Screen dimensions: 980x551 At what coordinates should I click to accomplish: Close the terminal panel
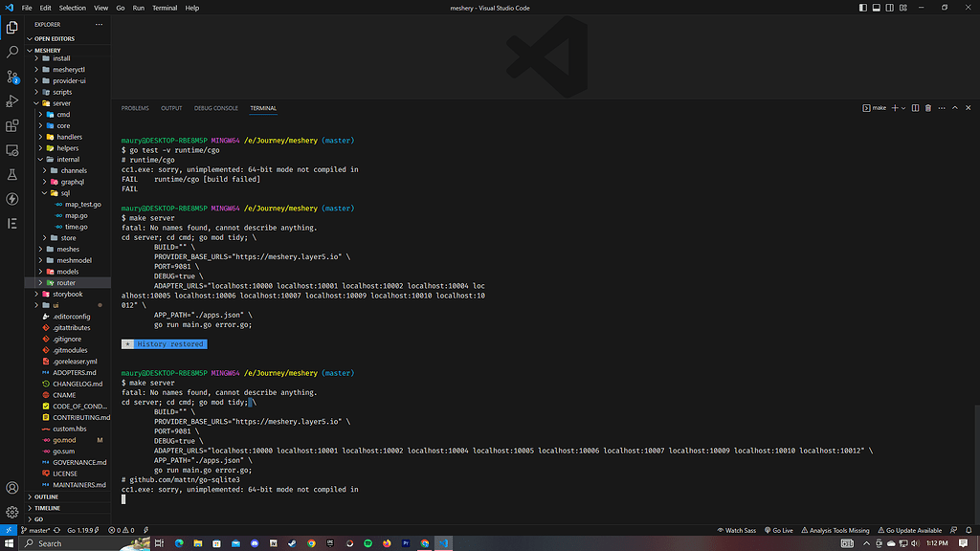(969, 108)
